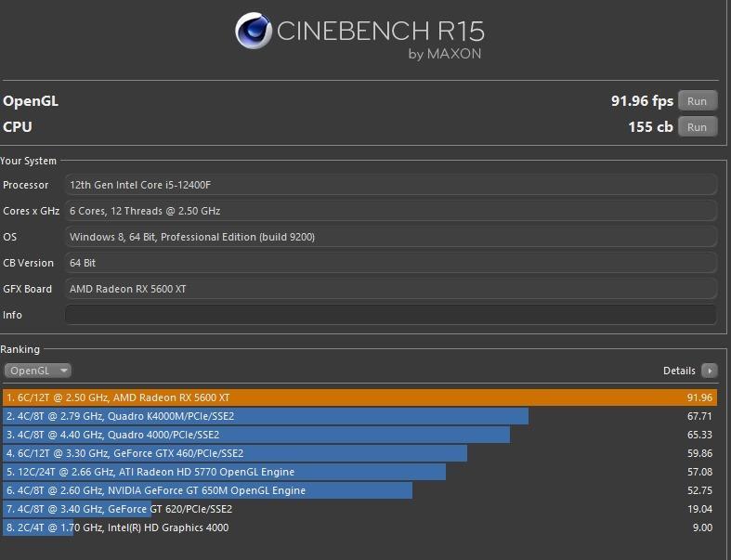This screenshot has width=731, height=560.
Task: Click the Details arrow button
Action: 709,371
